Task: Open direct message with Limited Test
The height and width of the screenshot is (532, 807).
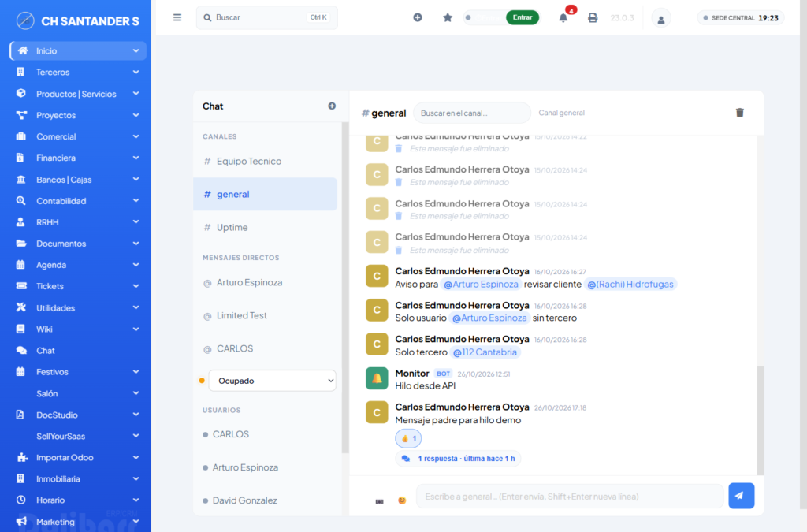Action: click(265, 315)
